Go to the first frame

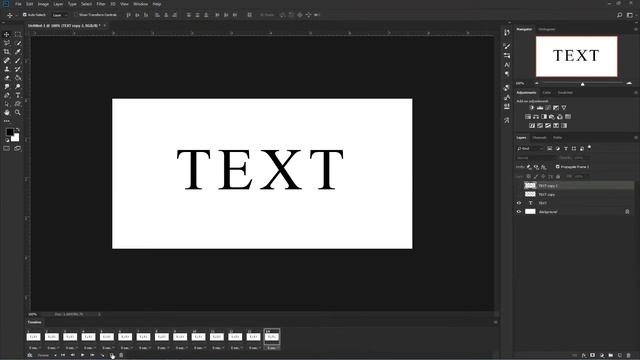(63, 356)
